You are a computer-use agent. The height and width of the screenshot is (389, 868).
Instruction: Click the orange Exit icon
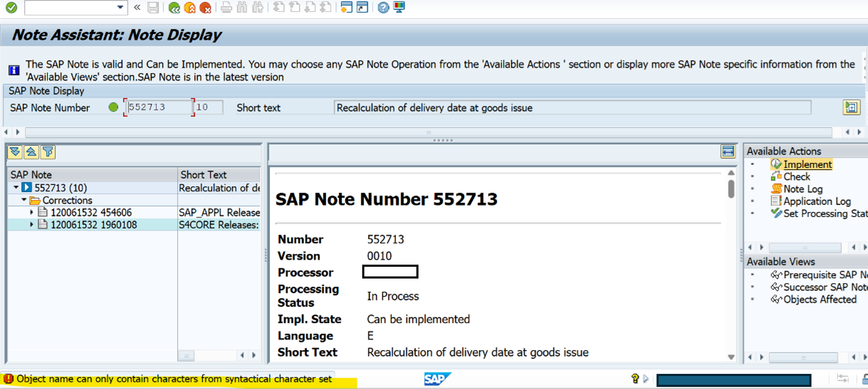point(190,8)
